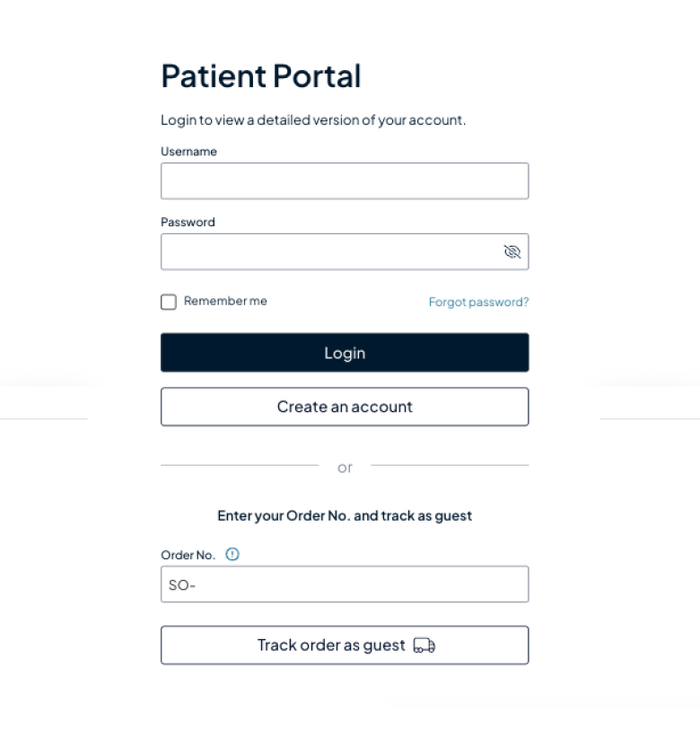The image size is (700, 745).
Task: Focus the Username input field
Action: coord(345,181)
